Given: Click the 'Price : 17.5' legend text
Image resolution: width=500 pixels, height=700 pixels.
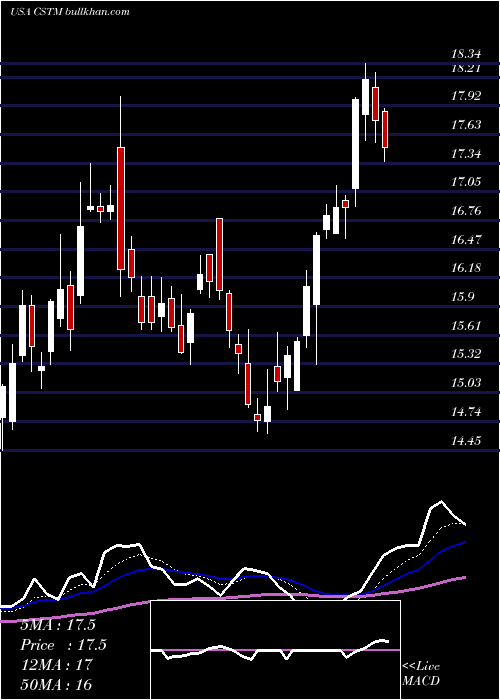Looking at the screenshot, I should click(x=63, y=645).
